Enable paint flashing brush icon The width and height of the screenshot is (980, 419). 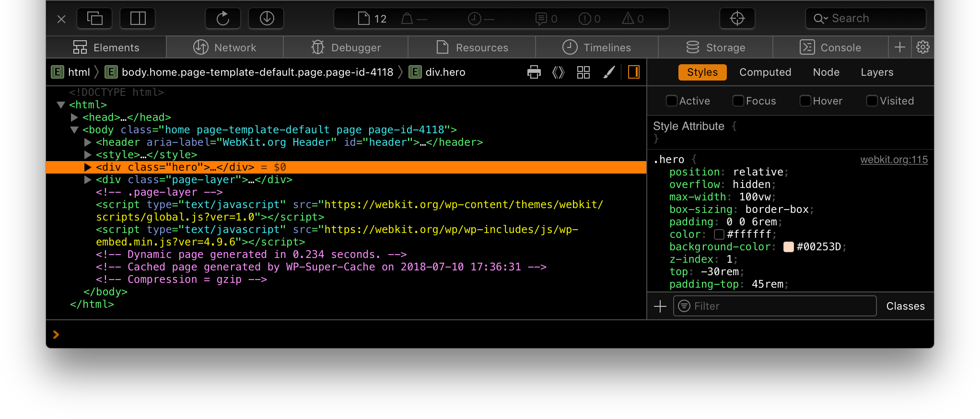click(608, 72)
